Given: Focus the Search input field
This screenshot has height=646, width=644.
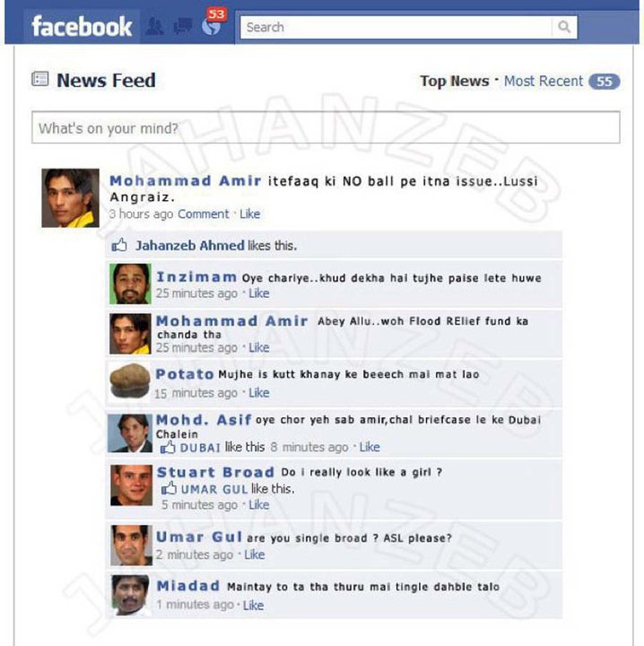Looking at the screenshot, I should (x=396, y=27).
